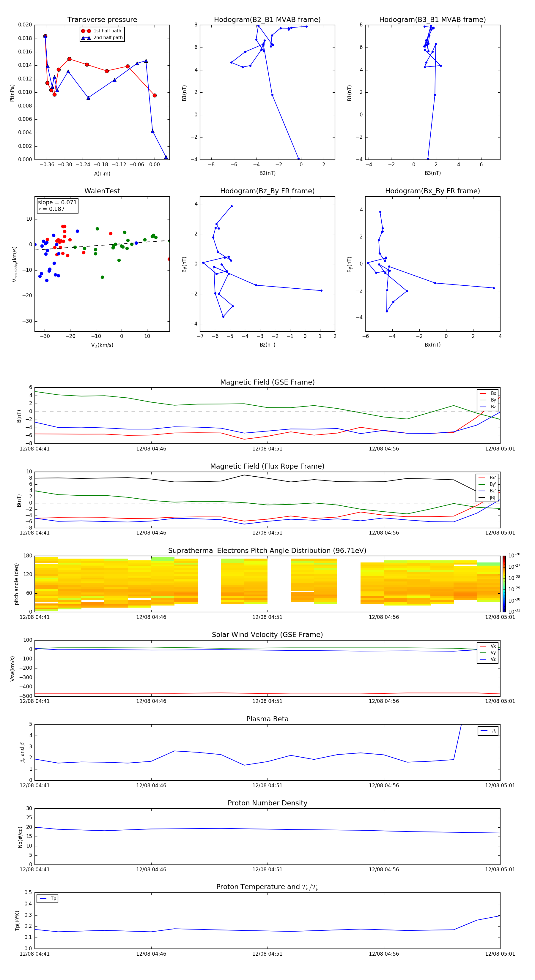The width and height of the screenshot is (535, 980).
Task: Click "12/08 05:01" tick under Proton Temperature plot
Action: (500, 954)
